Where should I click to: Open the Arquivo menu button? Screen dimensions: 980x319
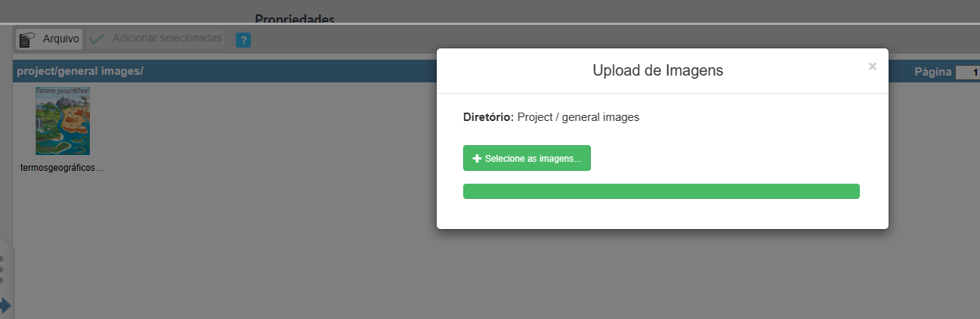(x=49, y=39)
